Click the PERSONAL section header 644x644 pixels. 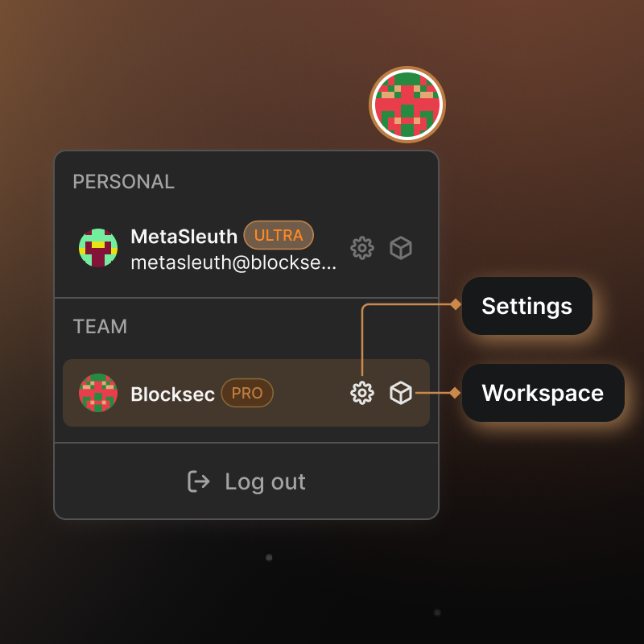[x=123, y=182]
